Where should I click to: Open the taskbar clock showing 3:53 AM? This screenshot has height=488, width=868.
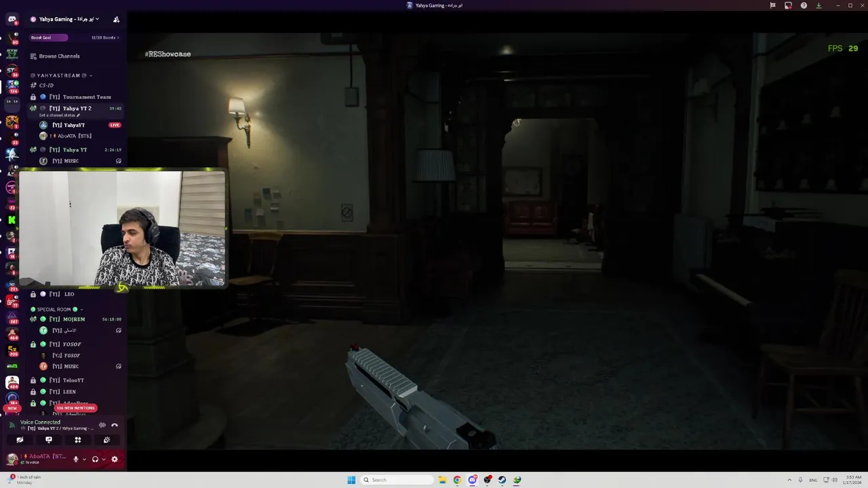click(x=853, y=480)
